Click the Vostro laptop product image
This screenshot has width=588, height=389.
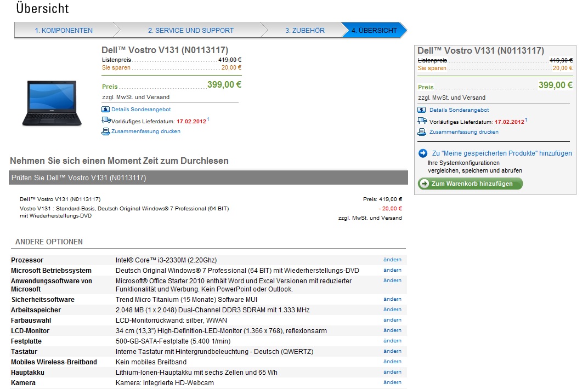52,103
